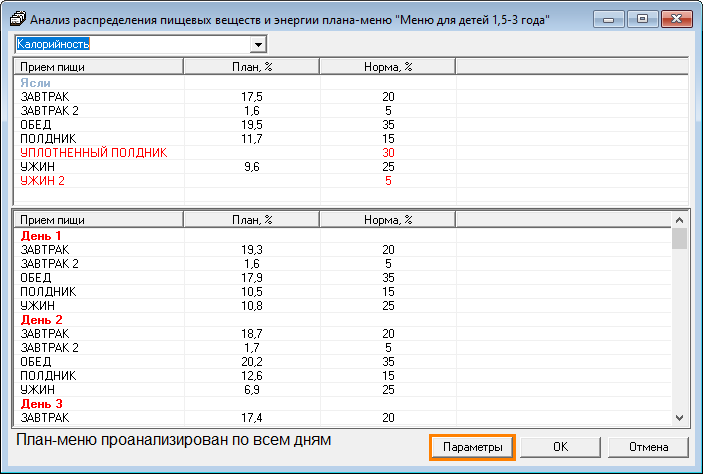Open the Калорийность dropdown list
Viewport: 703px width, 474px height.
click(258, 45)
